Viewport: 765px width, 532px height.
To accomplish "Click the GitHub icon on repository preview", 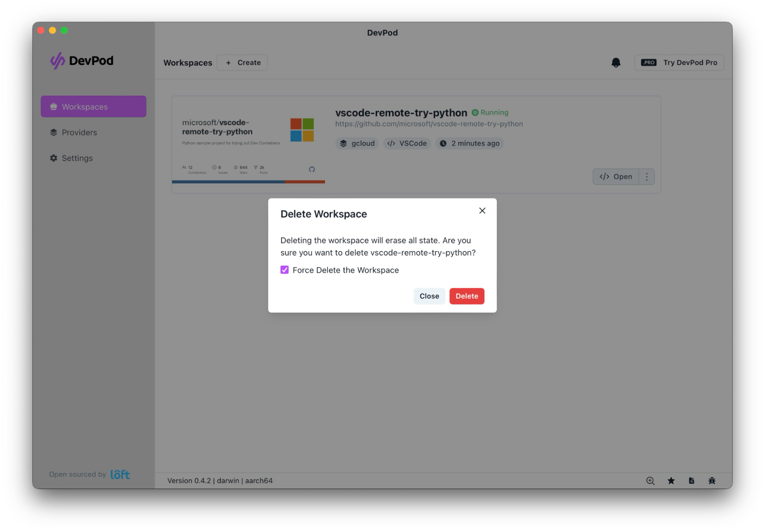I will pos(312,169).
